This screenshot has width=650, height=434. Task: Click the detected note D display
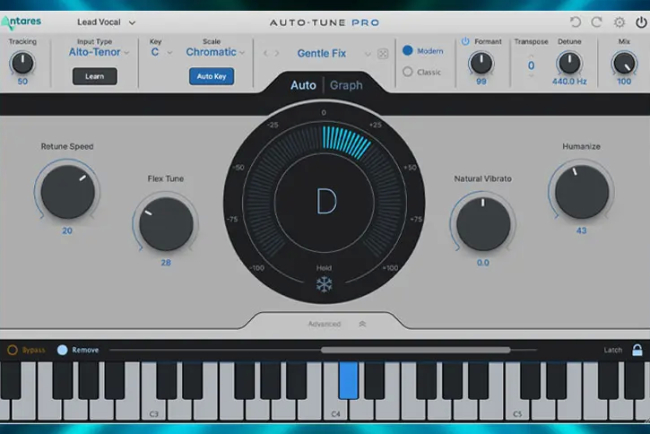tap(326, 201)
